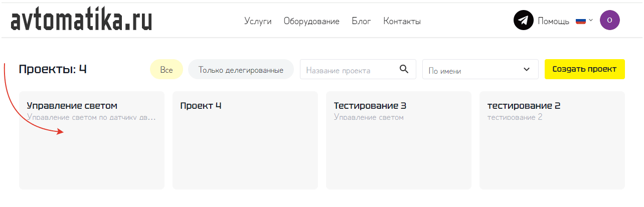Expand the 'По имени' sort dropdown
Screen dimensions: 644x207
pos(480,70)
